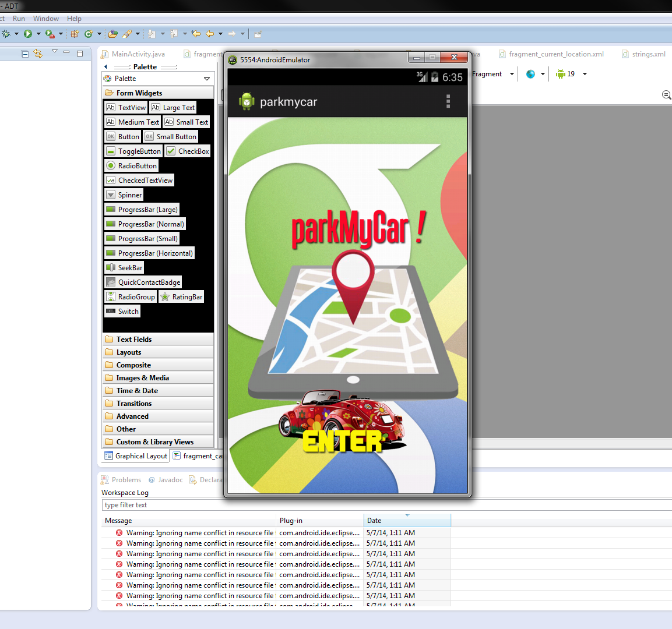Image resolution: width=672 pixels, height=629 pixels.
Task: Open the Palette options dropdown
Action: click(x=207, y=79)
